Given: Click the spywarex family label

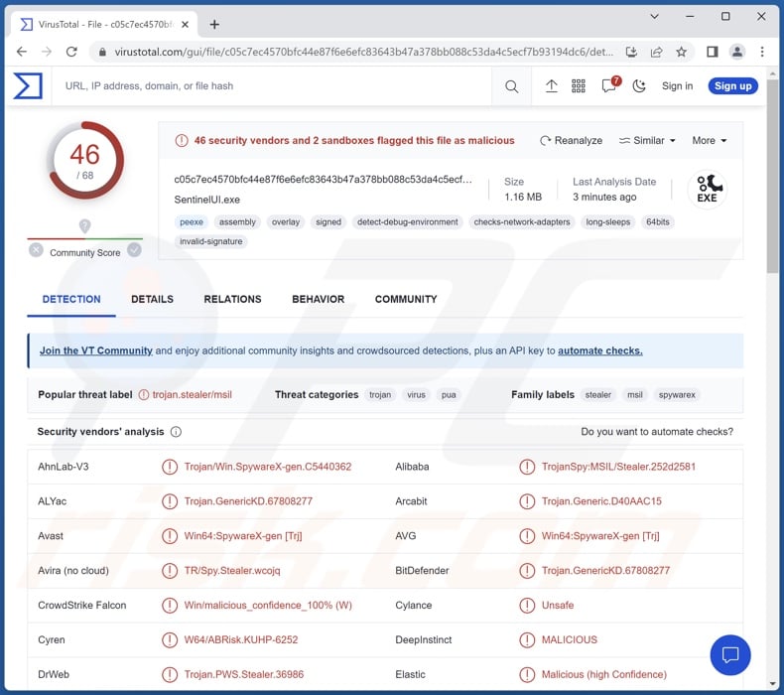Looking at the screenshot, I should pos(677,395).
